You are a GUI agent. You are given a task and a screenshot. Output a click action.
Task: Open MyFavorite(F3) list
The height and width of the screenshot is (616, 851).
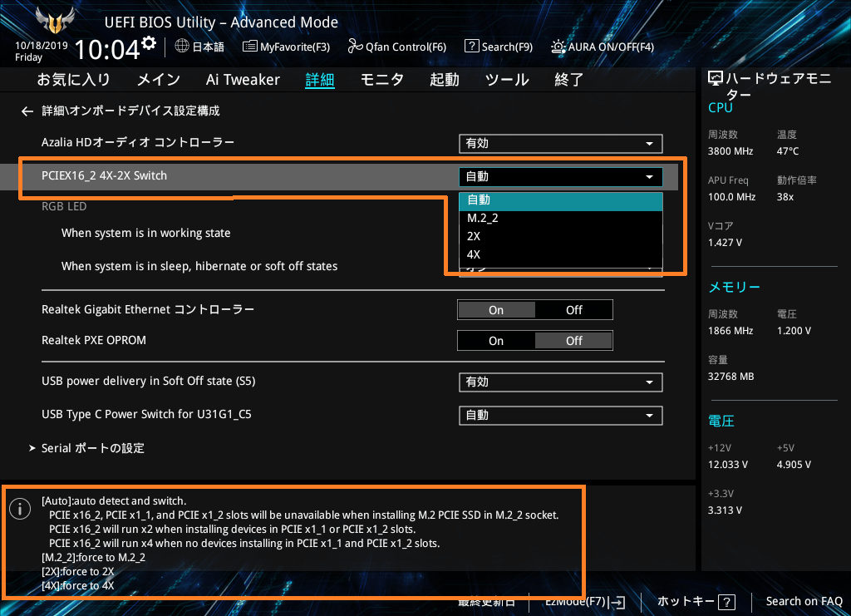click(x=286, y=47)
